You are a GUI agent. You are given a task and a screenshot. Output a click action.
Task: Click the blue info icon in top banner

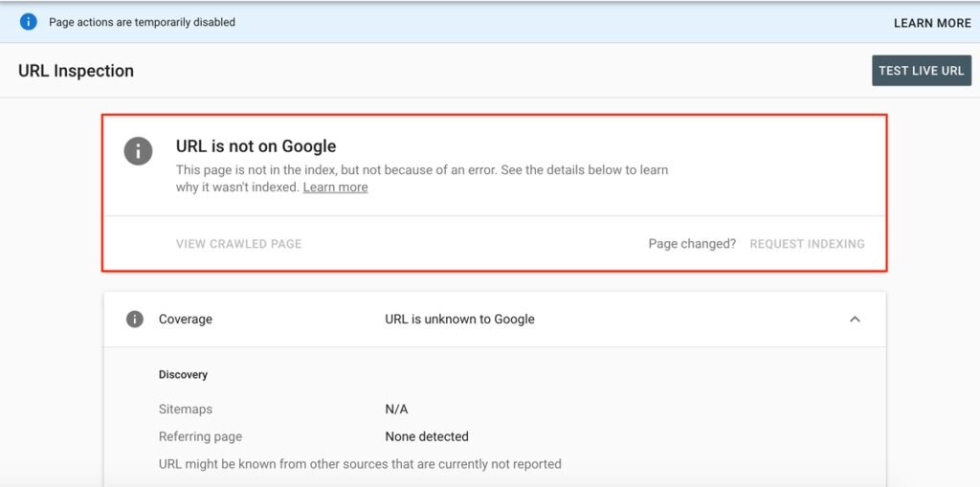29,22
